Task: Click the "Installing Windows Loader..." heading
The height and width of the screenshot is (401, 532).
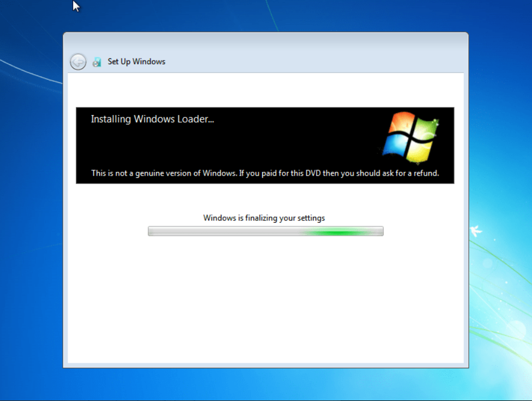Action: [x=152, y=119]
